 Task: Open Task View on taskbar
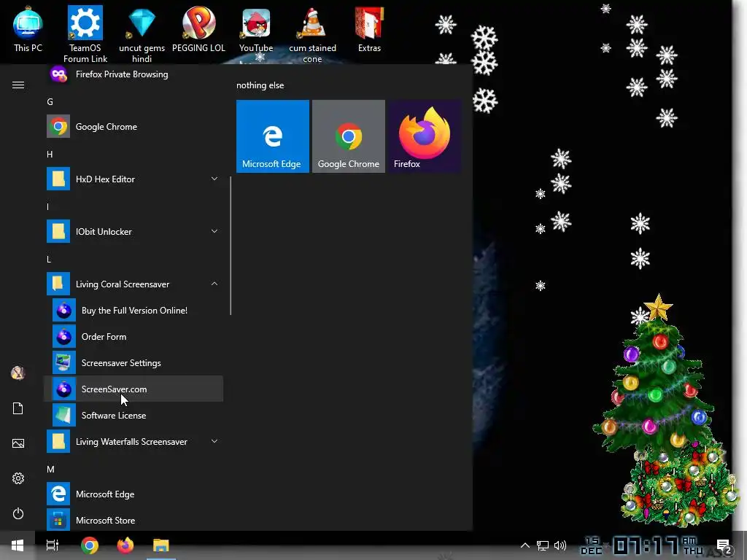[53, 545]
